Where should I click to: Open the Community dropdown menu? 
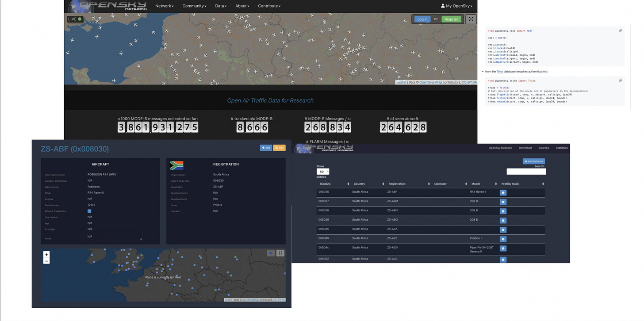pos(194,6)
